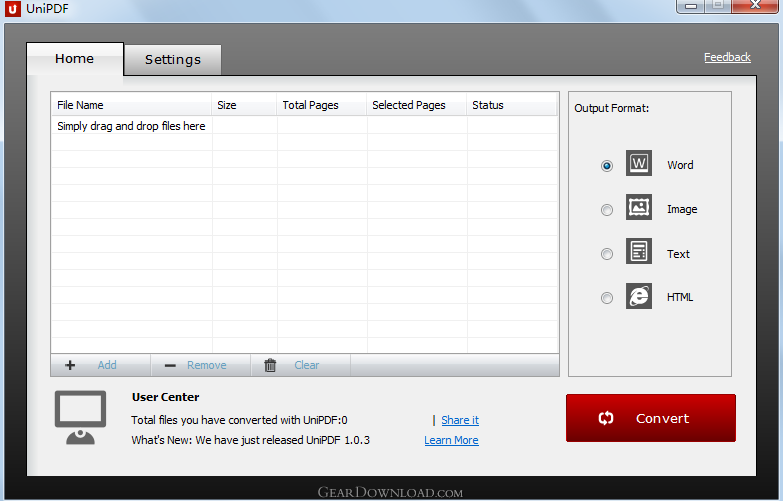Select the Text output format radio button
Viewport: 783px width, 501px height.
[607, 254]
